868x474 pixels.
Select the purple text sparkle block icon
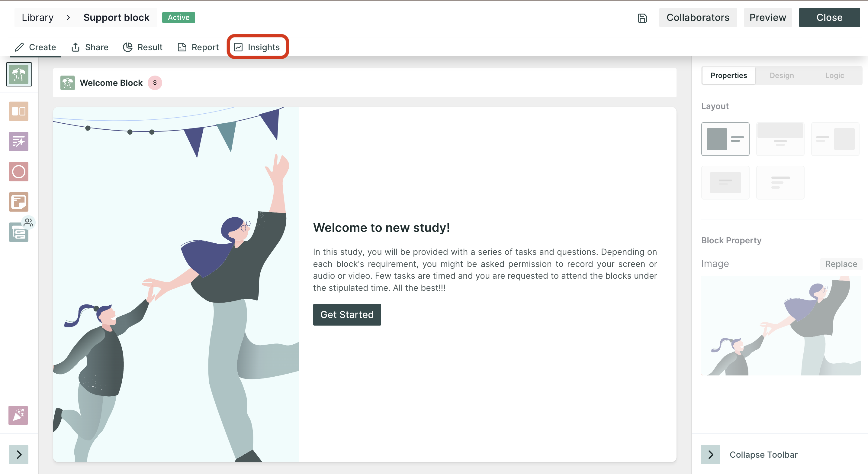(x=18, y=141)
